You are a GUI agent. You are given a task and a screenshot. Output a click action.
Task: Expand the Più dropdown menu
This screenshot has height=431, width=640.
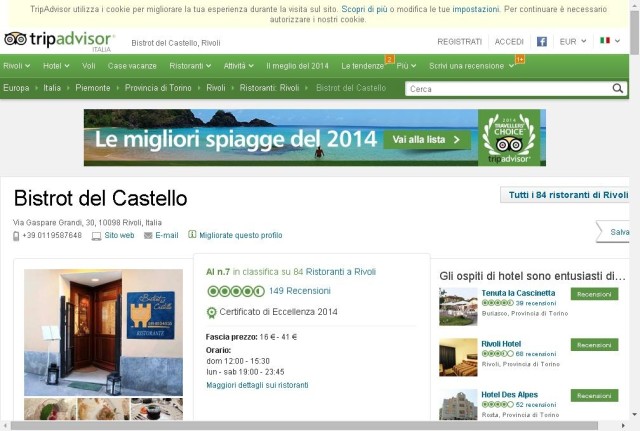406,66
